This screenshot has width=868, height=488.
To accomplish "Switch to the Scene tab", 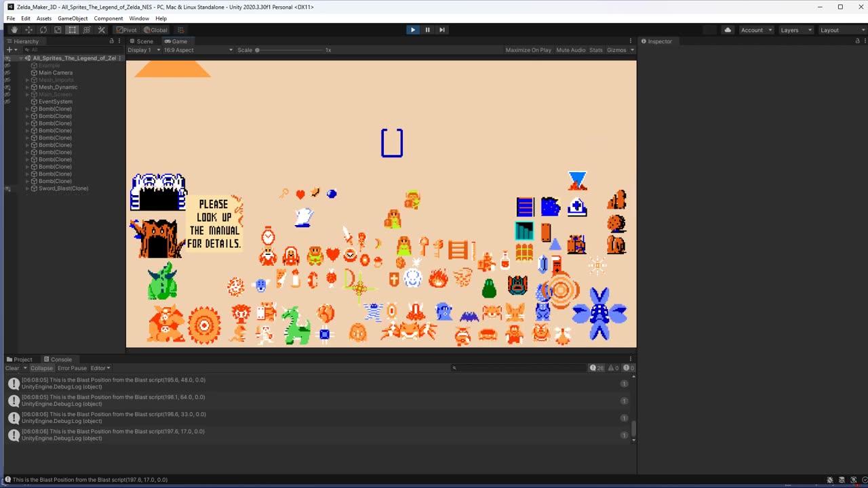I will coord(142,41).
